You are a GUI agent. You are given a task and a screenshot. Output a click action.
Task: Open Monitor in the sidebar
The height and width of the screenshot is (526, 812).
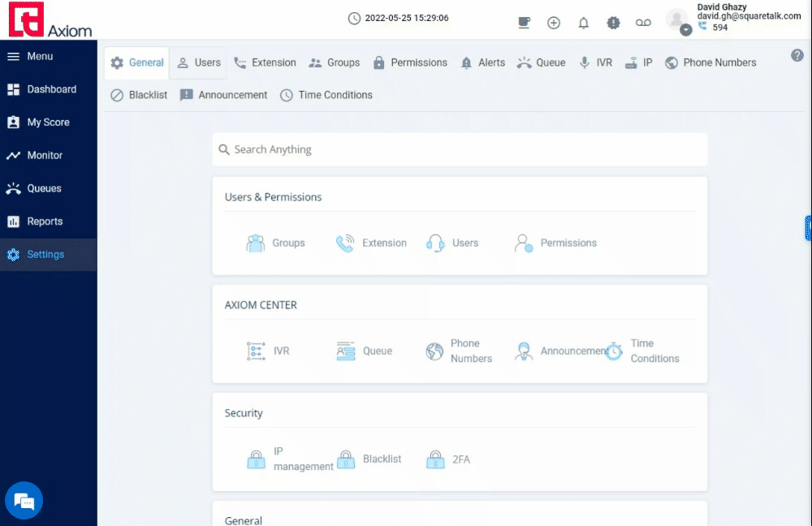click(49, 155)
